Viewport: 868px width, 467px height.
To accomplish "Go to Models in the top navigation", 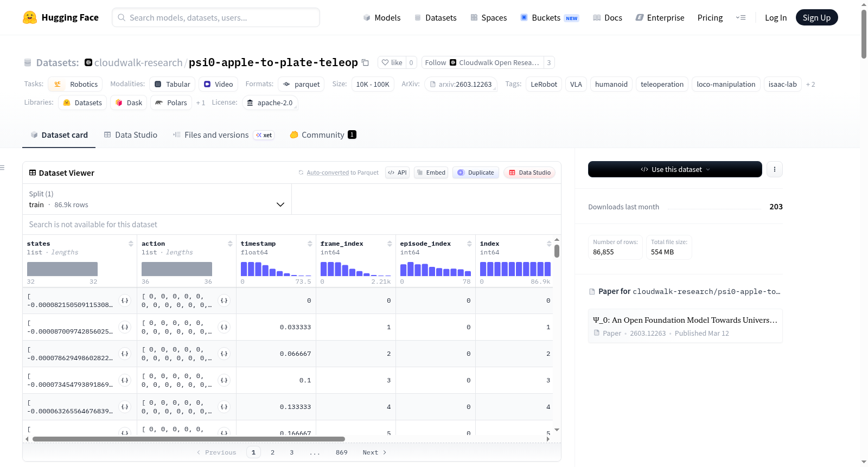I will (382, 18).
